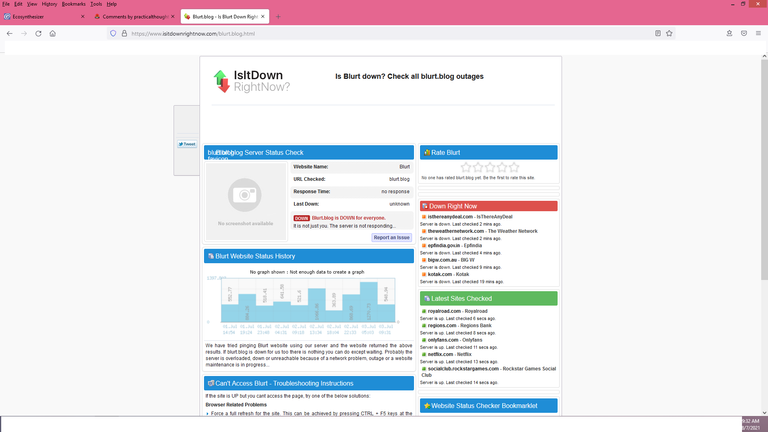Switch to Comments by practicalthought tab
Screen dimensions: 768x432
135,17
